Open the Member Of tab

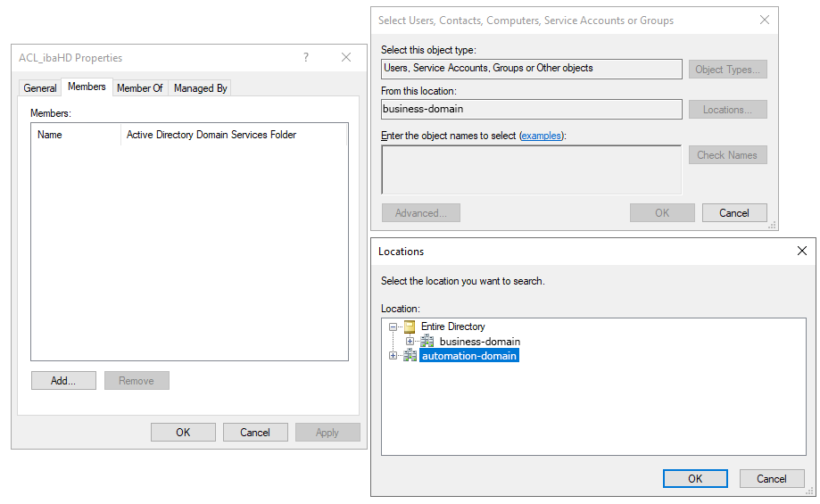(x=140, y=88)
